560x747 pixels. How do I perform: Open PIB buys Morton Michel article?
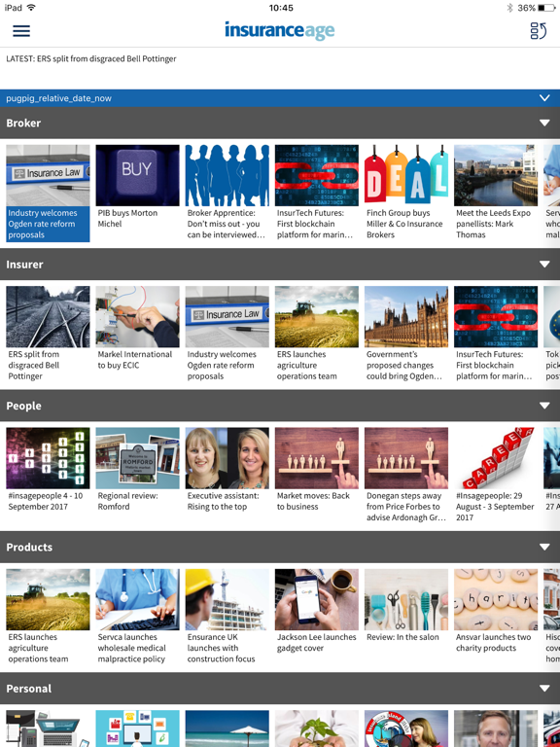(x=138, y=193)
